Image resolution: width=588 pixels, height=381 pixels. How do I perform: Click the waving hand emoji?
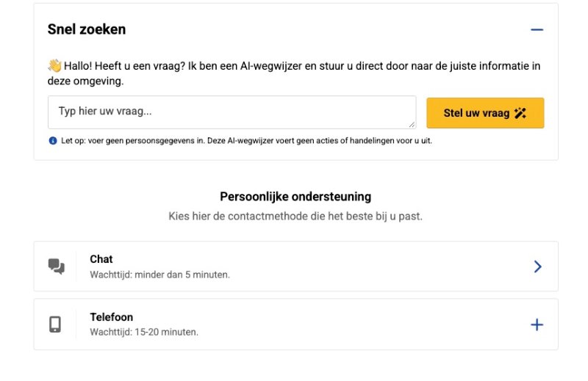(x=54, y=65)
